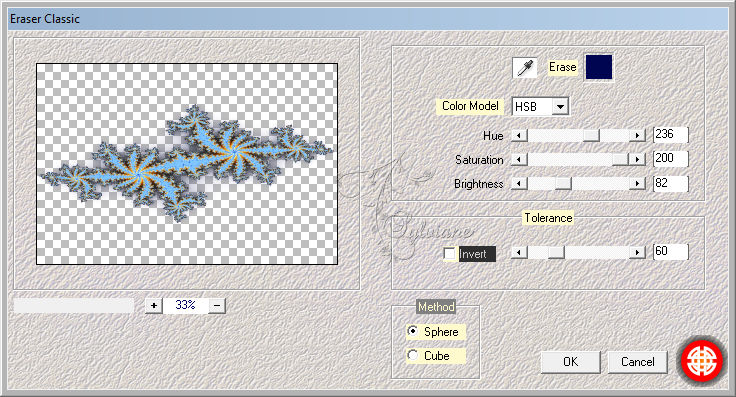Increase Hue with right arrow
This screenshot has width=736, height=397.
(x=637, y=136)
